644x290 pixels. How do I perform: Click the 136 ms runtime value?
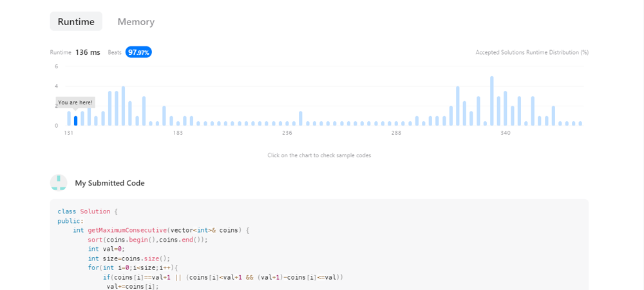click(88, 52)
